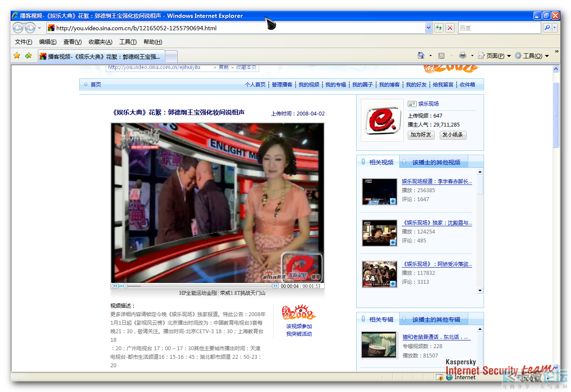
Task: Open the 工具(T) menu
Action: tap(128, 42)
